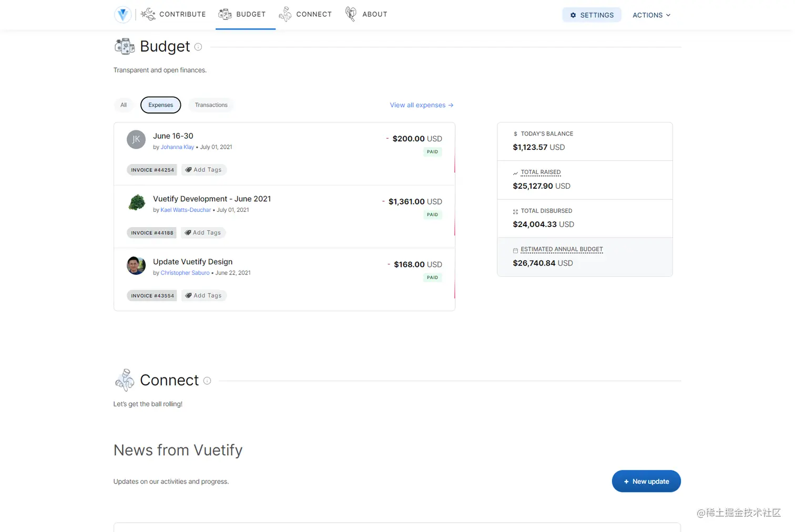The height and width of the screenshot is (532, 795).
Task: Open the June 16-30 expense title
Action: pos(173,136)
